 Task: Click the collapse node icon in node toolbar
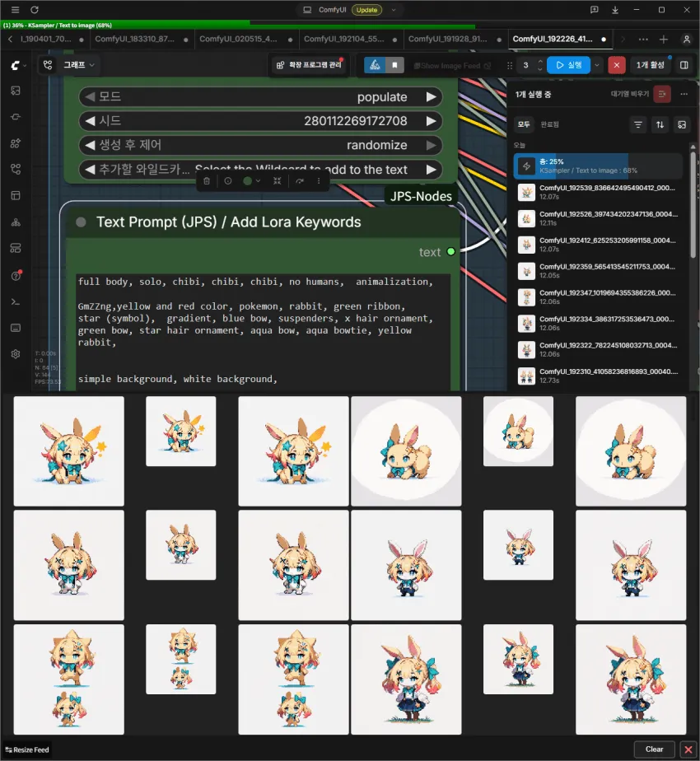pos(278,181)
